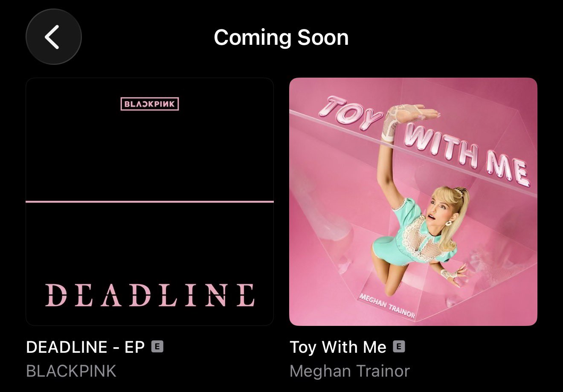Click the boxed BLACKPINK logo on cover
Viewport: 563px width, 392px height.
(150, 104)
